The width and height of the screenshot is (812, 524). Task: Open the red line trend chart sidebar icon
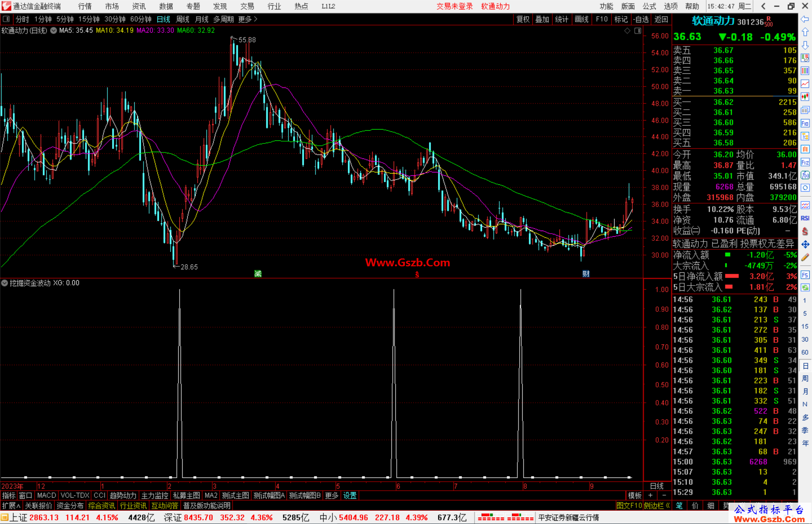point(805,84)
